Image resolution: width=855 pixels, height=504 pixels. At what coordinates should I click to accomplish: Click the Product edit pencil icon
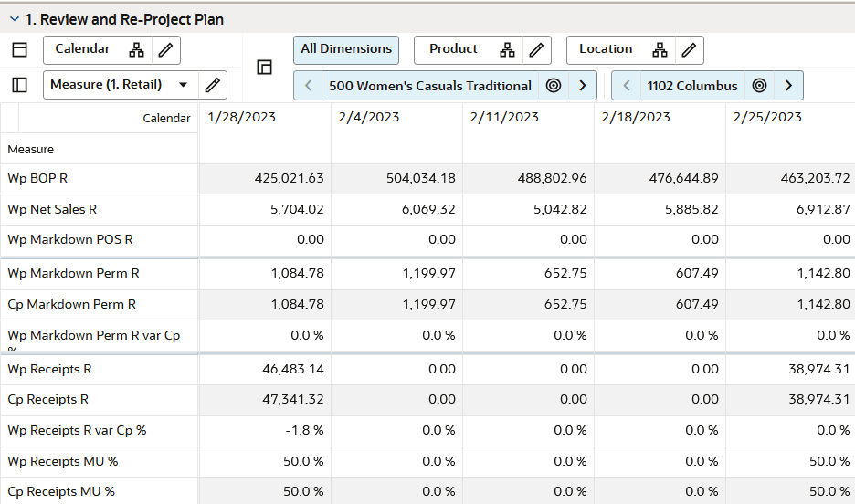click(x=536, y=49)
